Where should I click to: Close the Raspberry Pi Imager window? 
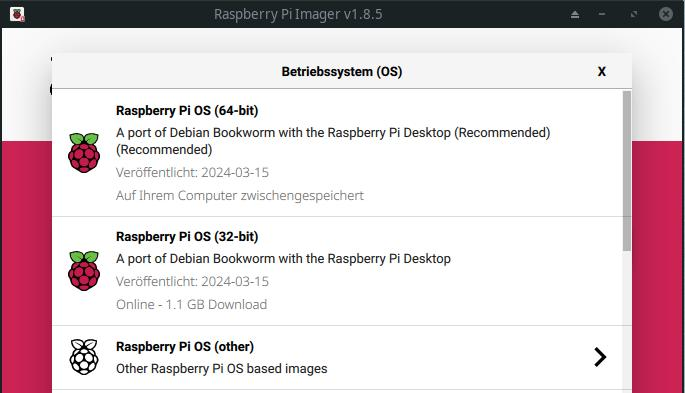666,14
